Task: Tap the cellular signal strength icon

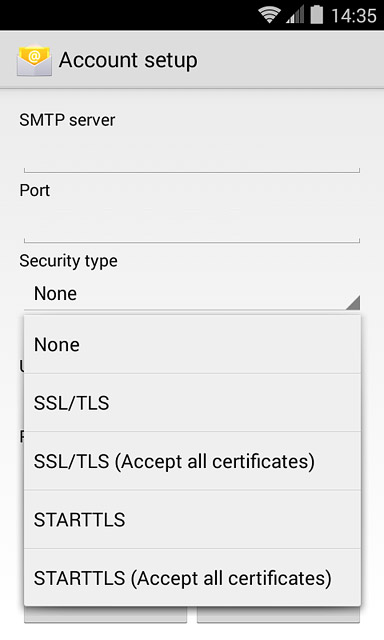Action: (295, 16)
